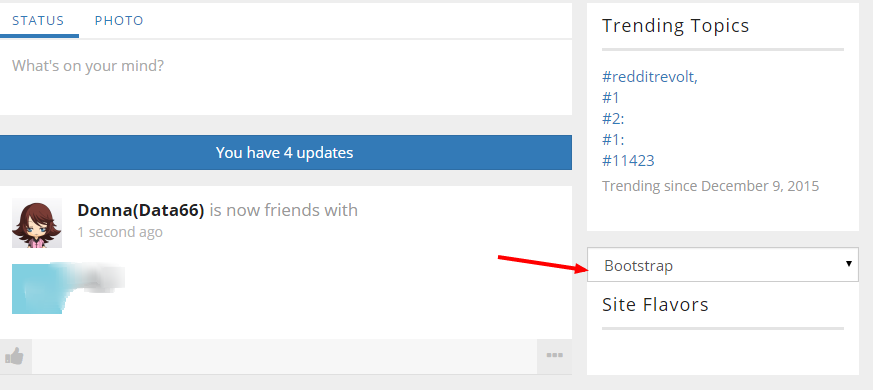
Task: Open the Donna(Data66) profile link
Action: pos(141,210)
